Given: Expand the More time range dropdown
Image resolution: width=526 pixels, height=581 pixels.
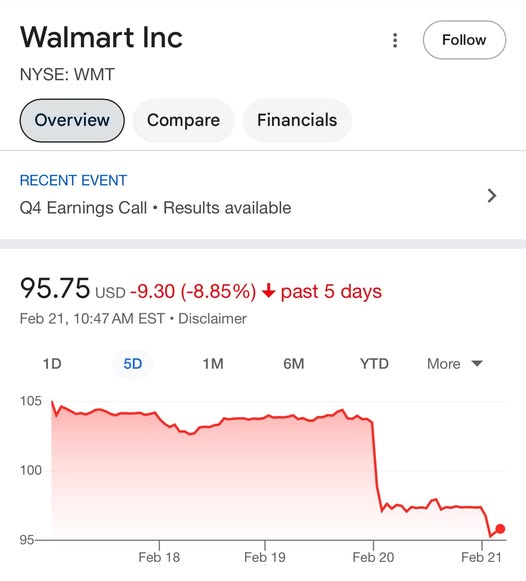Looking at the screenshot, I should [455, 364].
